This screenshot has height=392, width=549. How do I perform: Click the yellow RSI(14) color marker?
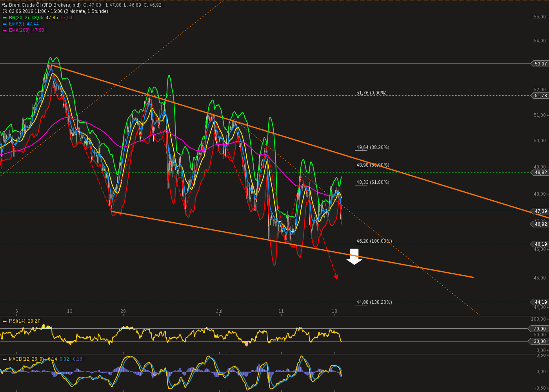click(5, 321)
